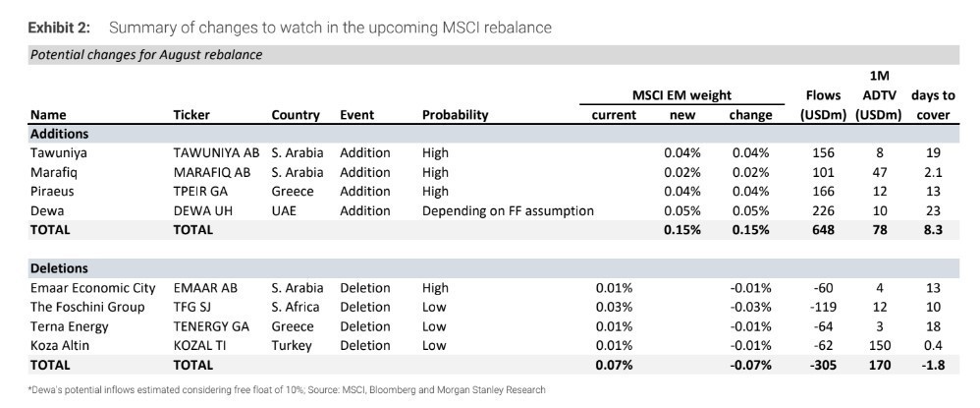Click the Potential changes for August rebalance subtitle
Image resolution: width=980 pixels, height=408 pixels.
point(145,55)
